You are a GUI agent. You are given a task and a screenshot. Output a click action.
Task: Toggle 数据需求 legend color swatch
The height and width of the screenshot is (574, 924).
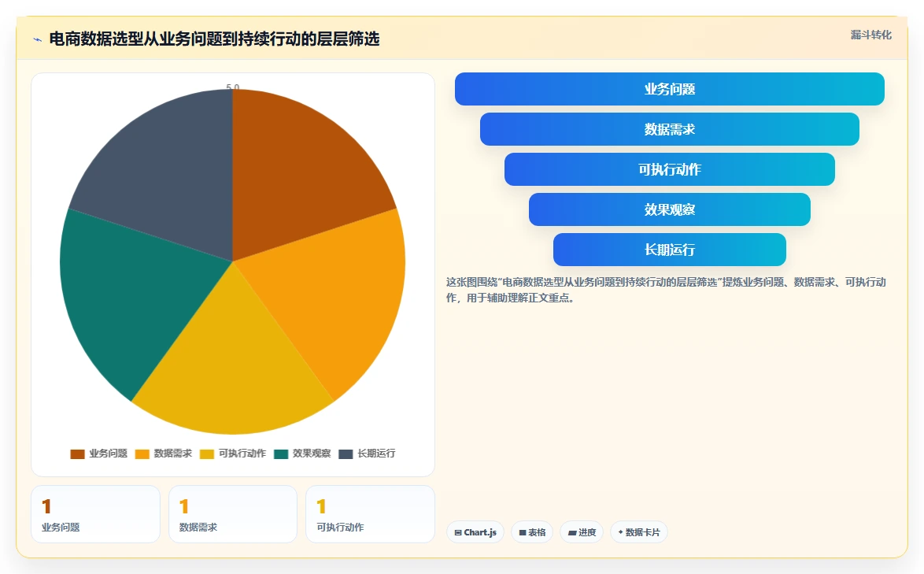(x=142, y=454)
